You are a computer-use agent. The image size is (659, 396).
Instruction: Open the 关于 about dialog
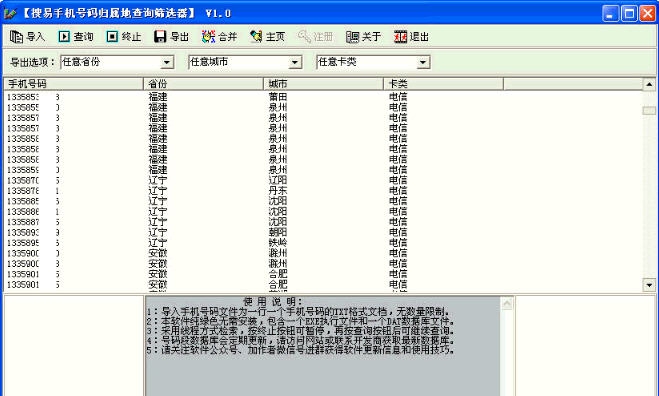coord(363,37)
